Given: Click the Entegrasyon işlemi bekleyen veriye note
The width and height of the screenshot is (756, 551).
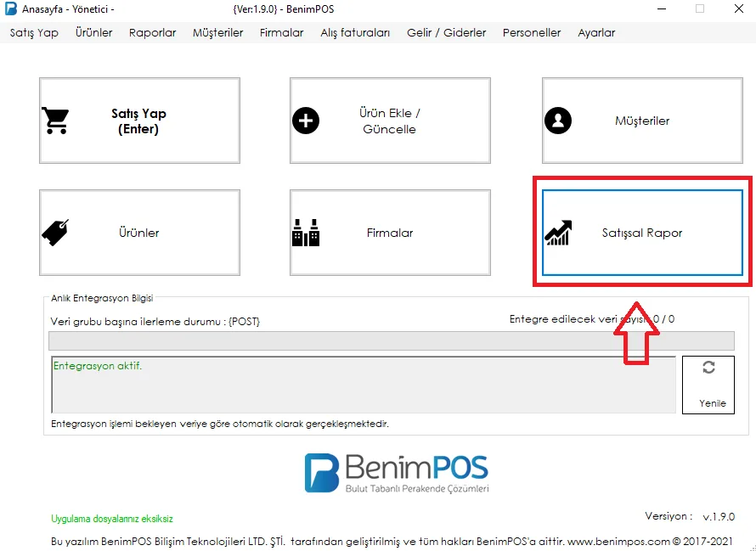Looking at the screenshot, I should [220, 424].
